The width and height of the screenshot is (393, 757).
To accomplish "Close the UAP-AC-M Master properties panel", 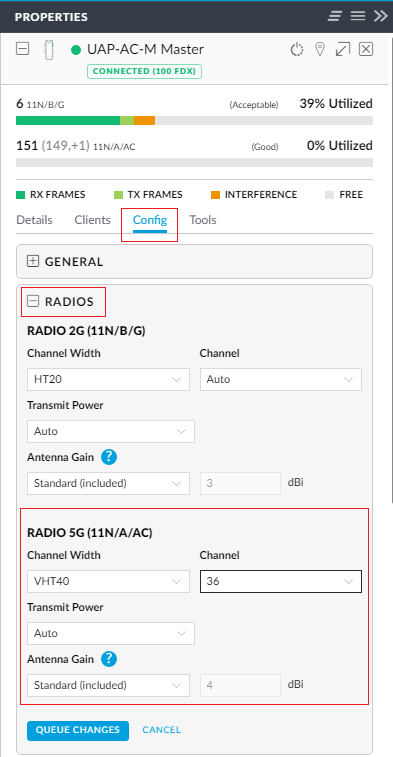I will (366, 49).
